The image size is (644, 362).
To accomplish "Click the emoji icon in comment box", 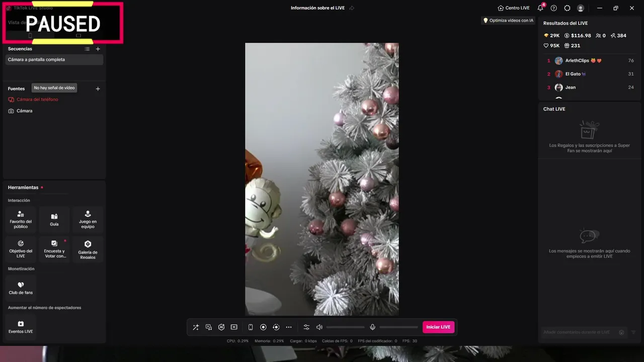I will pyautogui.click(x=621, y=332).
